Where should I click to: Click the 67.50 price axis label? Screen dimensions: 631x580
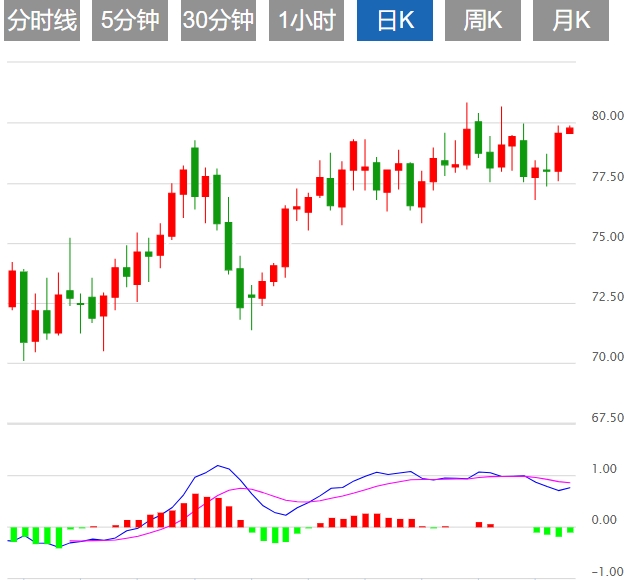607,418
